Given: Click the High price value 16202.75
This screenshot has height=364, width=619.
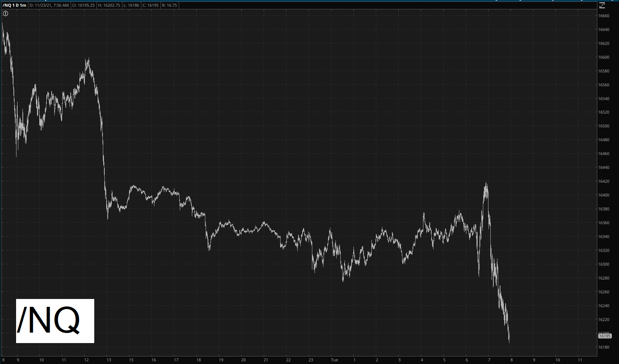Looking at the screenshot, I should point(109,5).
